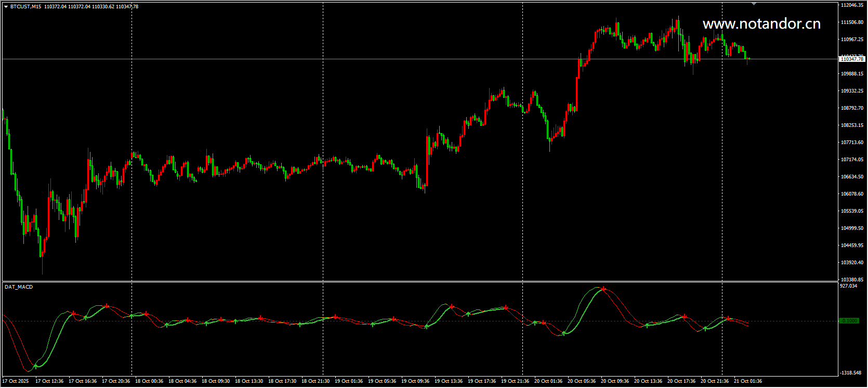The width and height of the screenshot is (868, 388).
Task: Click price scale value 109888.15
Action: tap(852, 74)
